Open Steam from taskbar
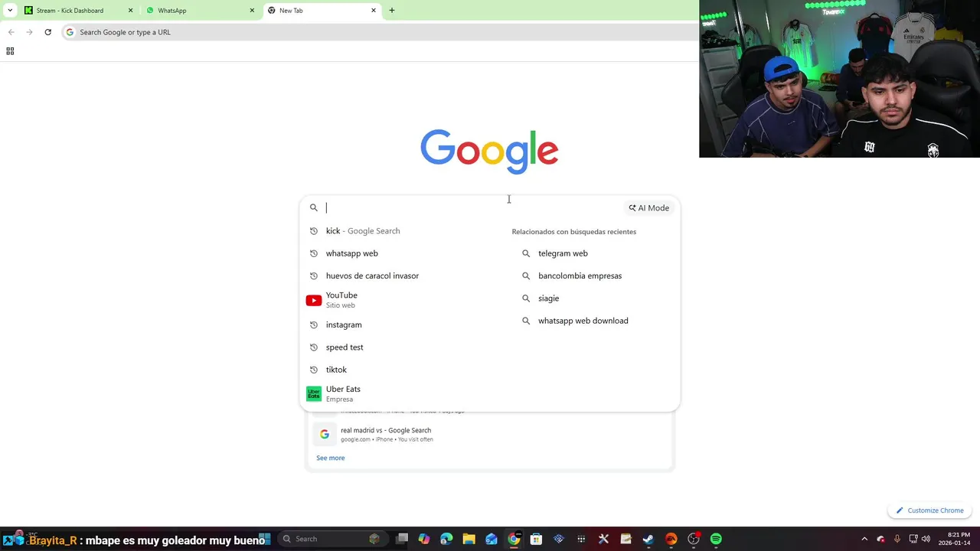 coord(648,539)
